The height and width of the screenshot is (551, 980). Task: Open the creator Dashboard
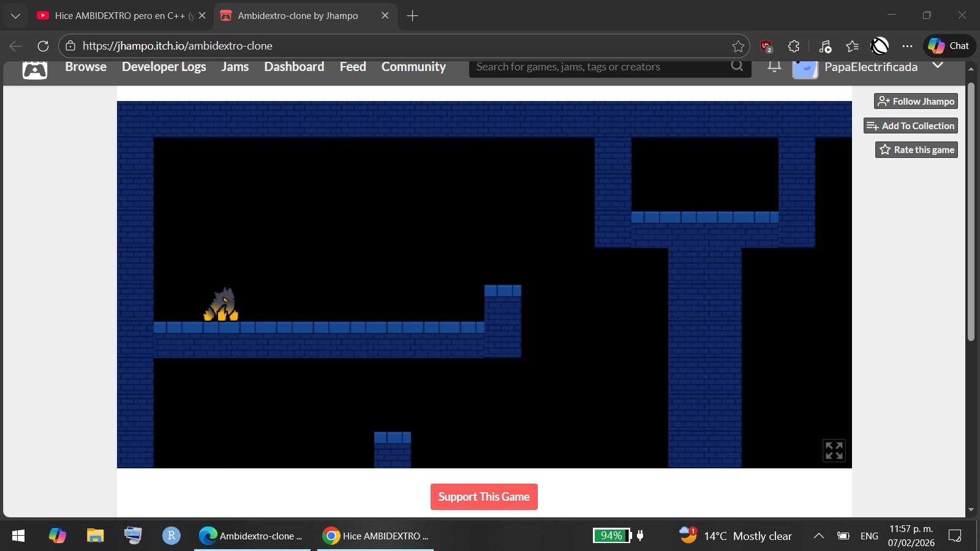tap(294, 67)
